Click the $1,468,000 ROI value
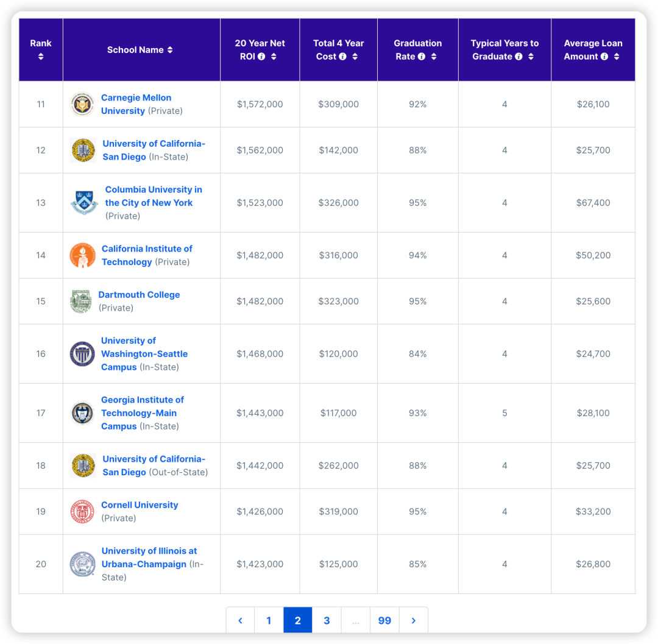Viewport: 658px width, 644px height. 260,353
